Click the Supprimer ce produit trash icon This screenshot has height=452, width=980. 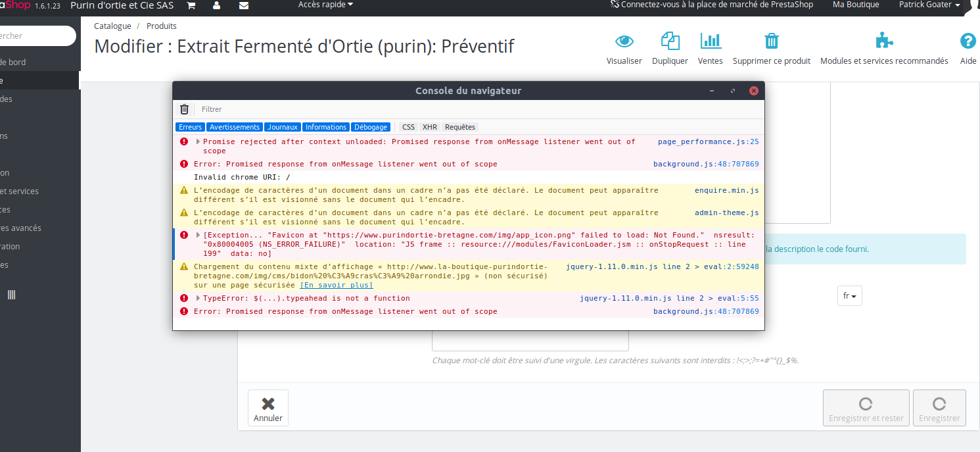point(772,41)
